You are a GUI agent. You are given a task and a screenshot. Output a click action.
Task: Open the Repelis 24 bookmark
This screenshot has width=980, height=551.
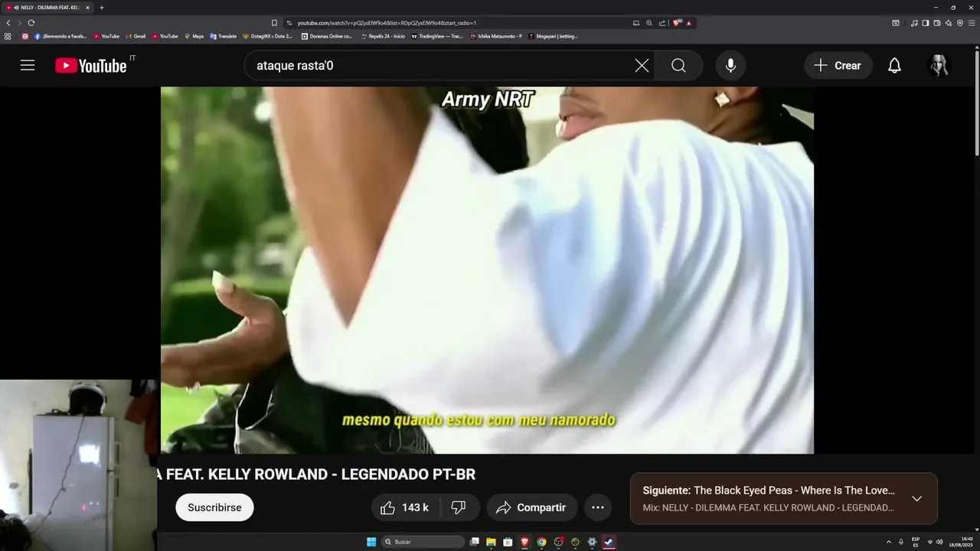click(382, 36)
